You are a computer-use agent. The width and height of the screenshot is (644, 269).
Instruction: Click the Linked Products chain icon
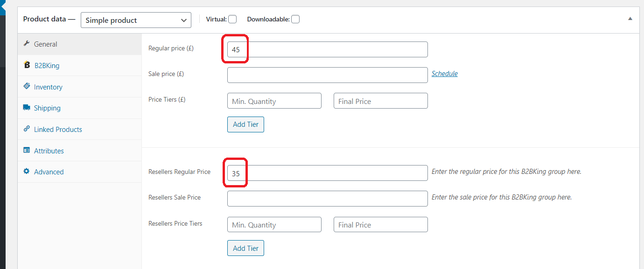(x=27, y=129)
